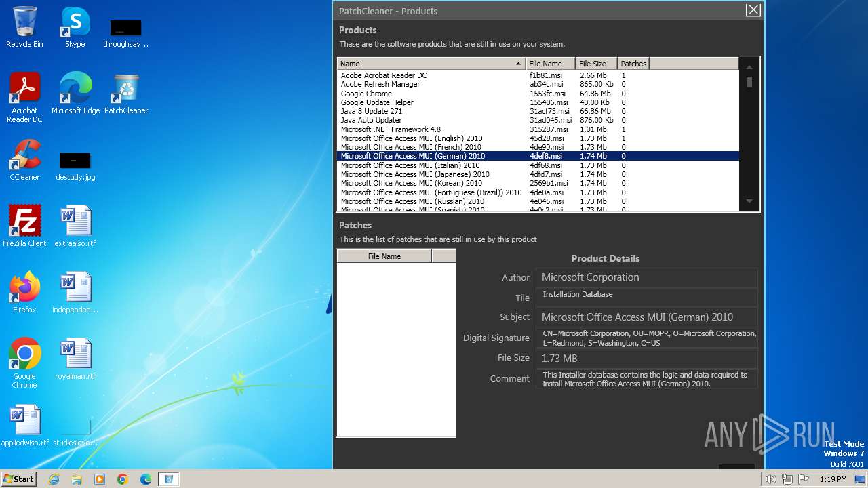Select the Google Chrome product row
Image resolution: width=868 pixels, height=488 pixels.
[538, 94]
